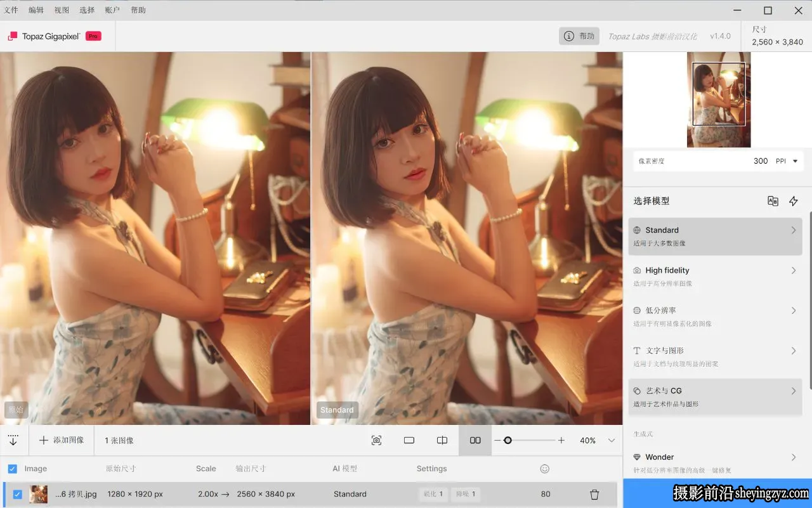Click 添加图像 to add images
Screen dimensions: 812x508
point(62,440)
